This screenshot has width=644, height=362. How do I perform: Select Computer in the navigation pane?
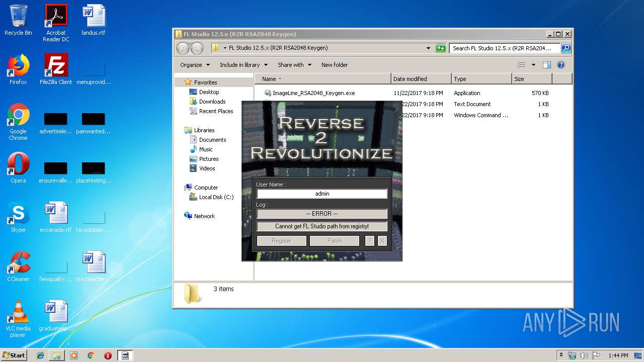tap(206, 188)
